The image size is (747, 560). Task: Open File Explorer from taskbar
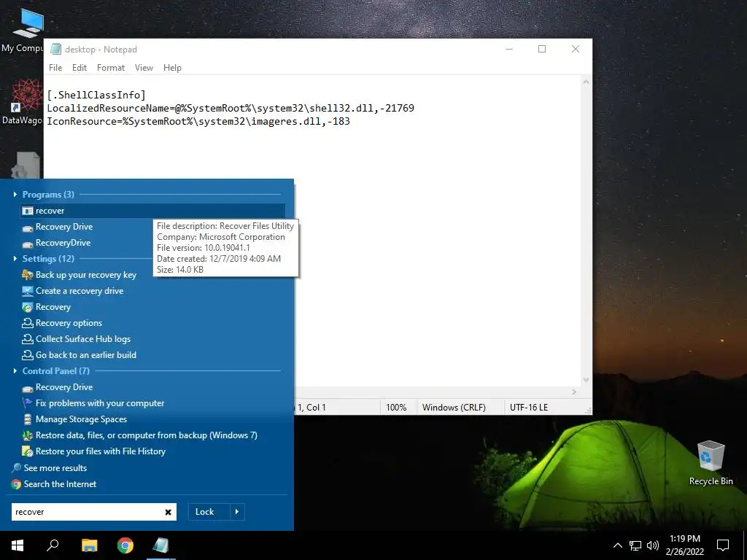(x=89, y=545)
